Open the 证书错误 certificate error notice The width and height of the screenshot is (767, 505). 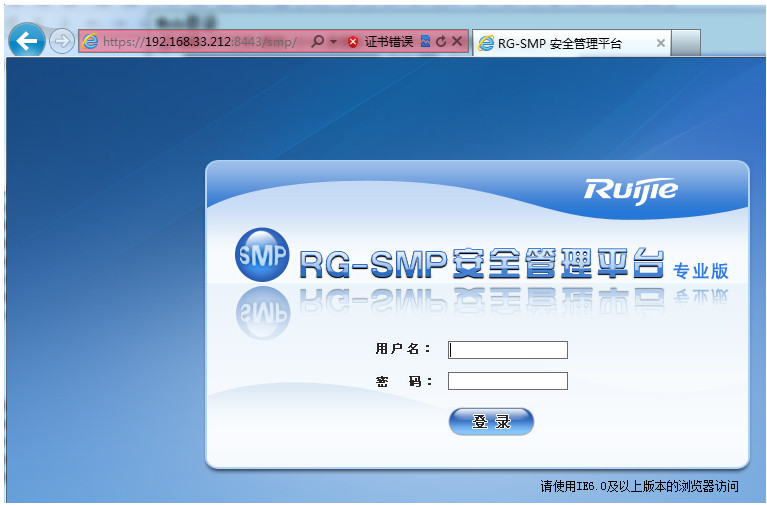point(388,42)
